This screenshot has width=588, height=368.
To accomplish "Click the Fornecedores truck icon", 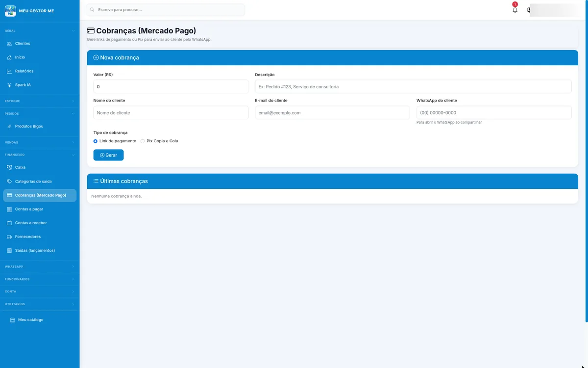I will (9, 237).
